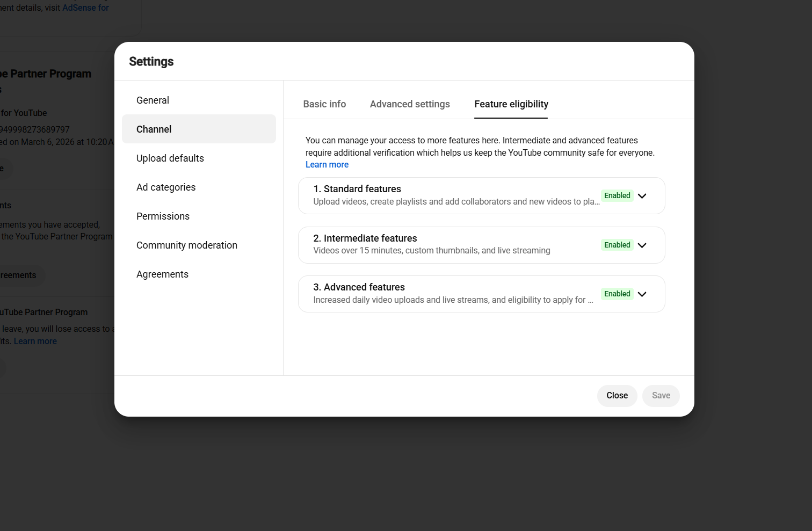
Task: Expand the Standard features chevron
Action: click(x=642, y=196)
